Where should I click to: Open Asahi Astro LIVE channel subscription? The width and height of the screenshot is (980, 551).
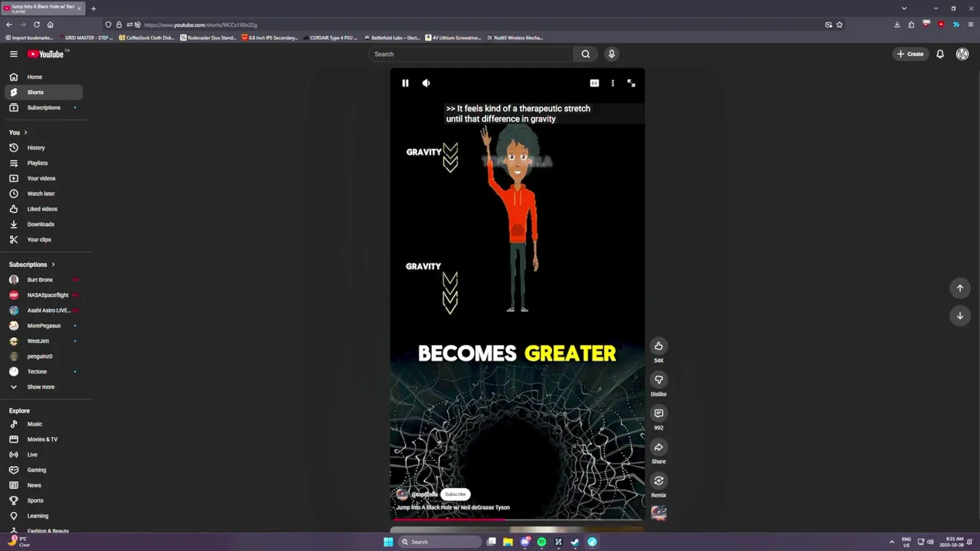[44, 310]
